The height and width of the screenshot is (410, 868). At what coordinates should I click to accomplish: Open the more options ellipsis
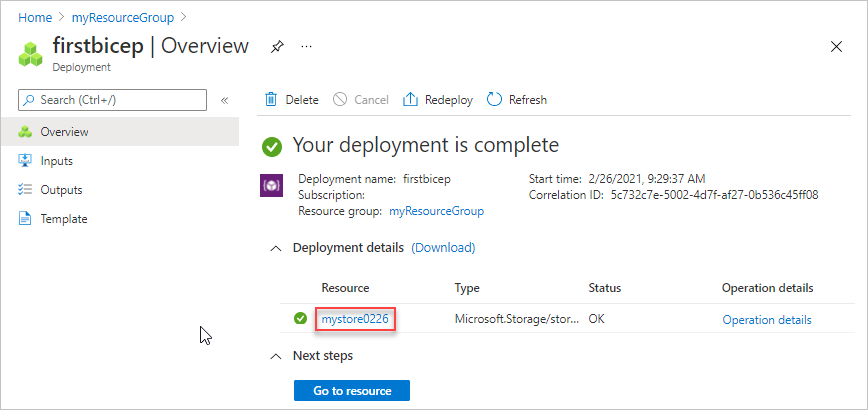(306, 46)
